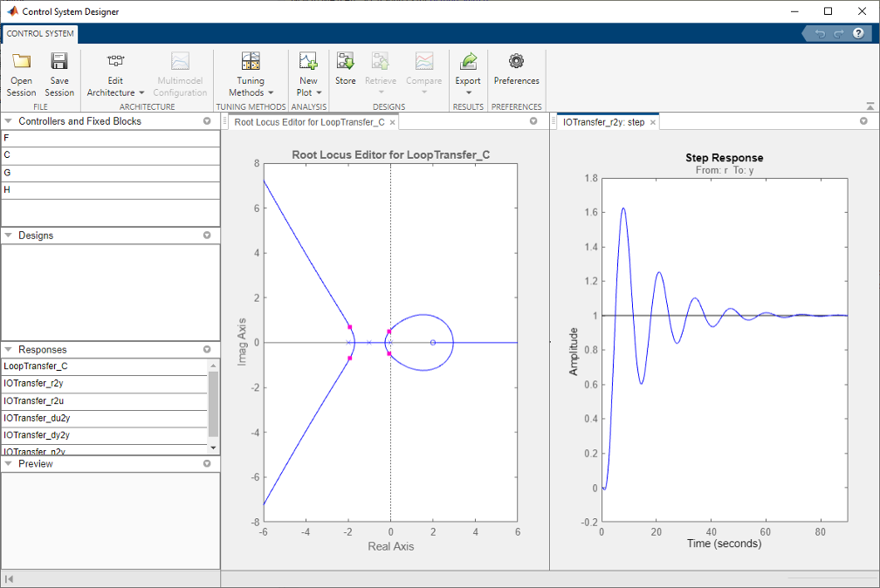This screenshot has height=588, width=880.
Task: Click the redo arrow
Action: 836,33
